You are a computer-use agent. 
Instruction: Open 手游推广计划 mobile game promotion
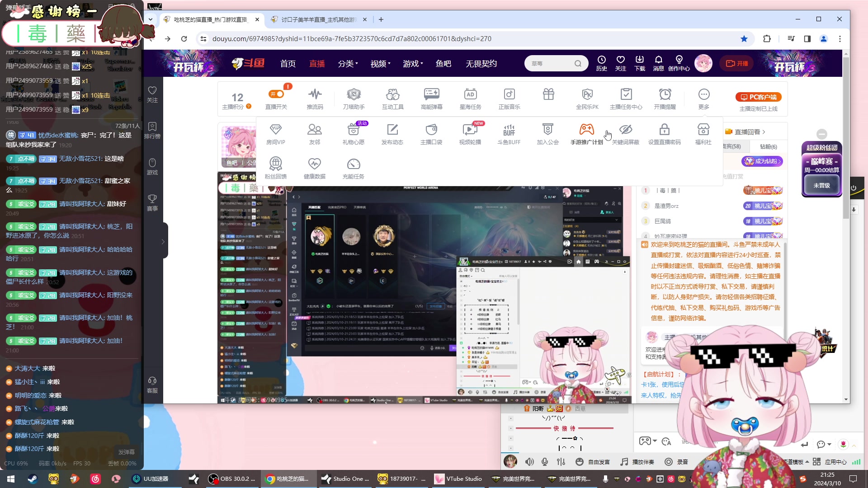587,134
